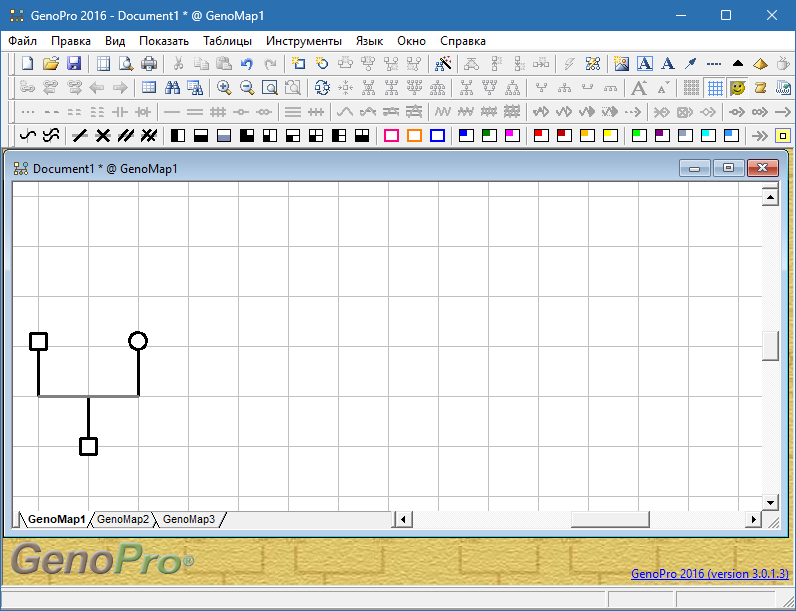Open the table layout icon

[149, 88]
